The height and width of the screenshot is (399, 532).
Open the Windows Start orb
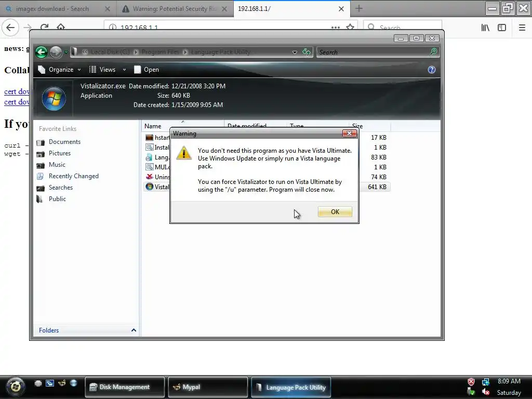[15, 387]
